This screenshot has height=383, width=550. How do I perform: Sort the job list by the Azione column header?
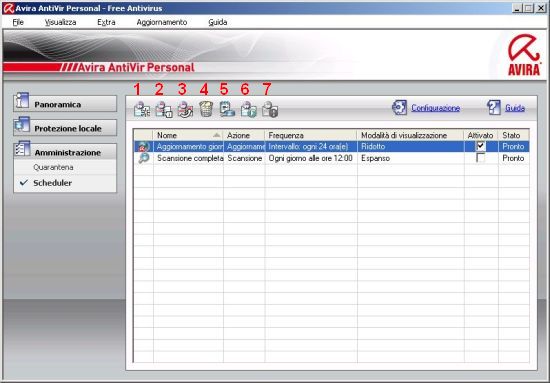pos(244,135)
